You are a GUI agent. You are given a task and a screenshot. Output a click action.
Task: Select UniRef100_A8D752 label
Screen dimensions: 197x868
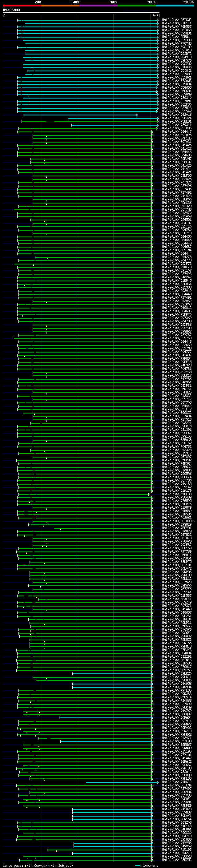[x=177, y=860]
